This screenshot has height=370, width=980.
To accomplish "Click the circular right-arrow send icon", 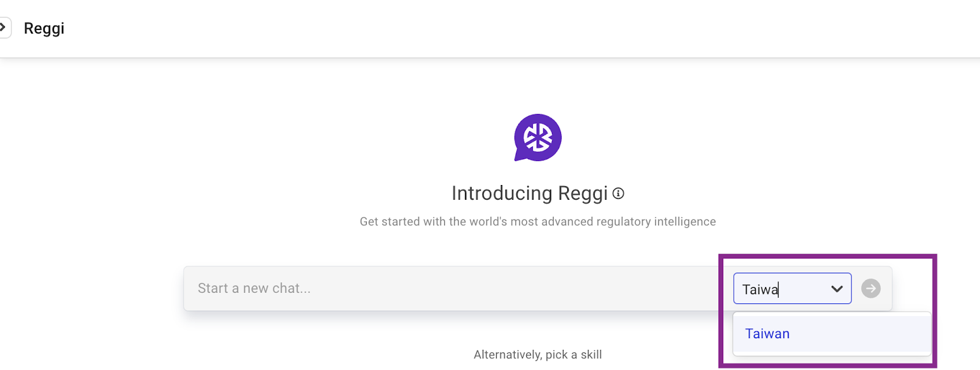I will [x=870, y=289].
